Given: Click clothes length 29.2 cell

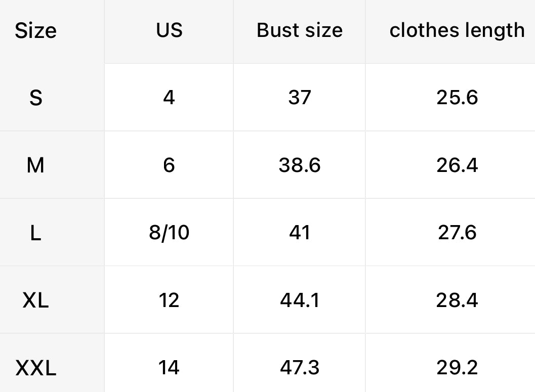Looking at the screenshot, I should click(457, 368).
